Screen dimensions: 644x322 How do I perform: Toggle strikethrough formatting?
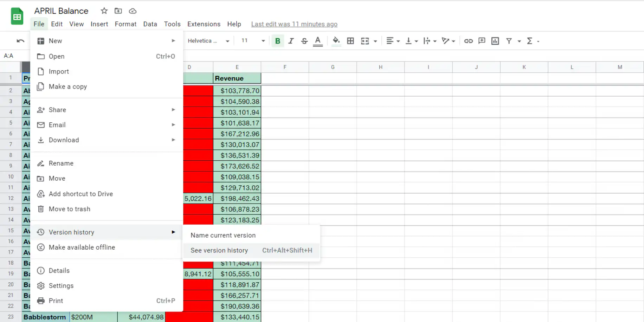pos(304,41)
